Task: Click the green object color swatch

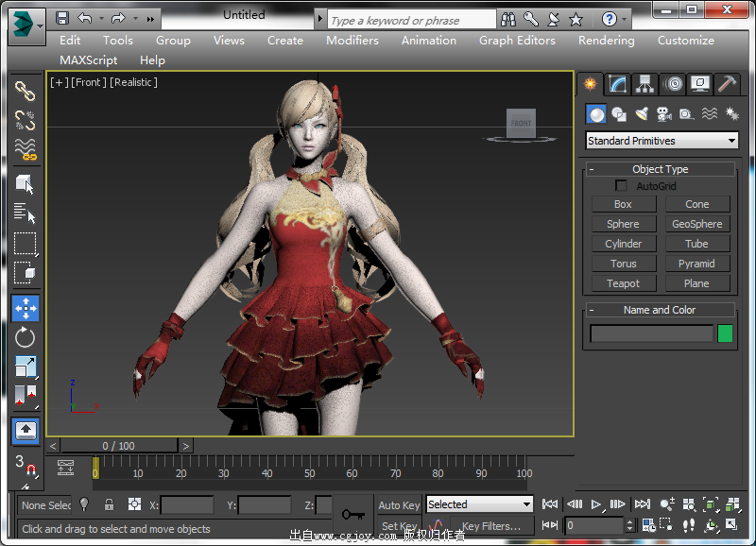Action: click(x=725, y=333)
